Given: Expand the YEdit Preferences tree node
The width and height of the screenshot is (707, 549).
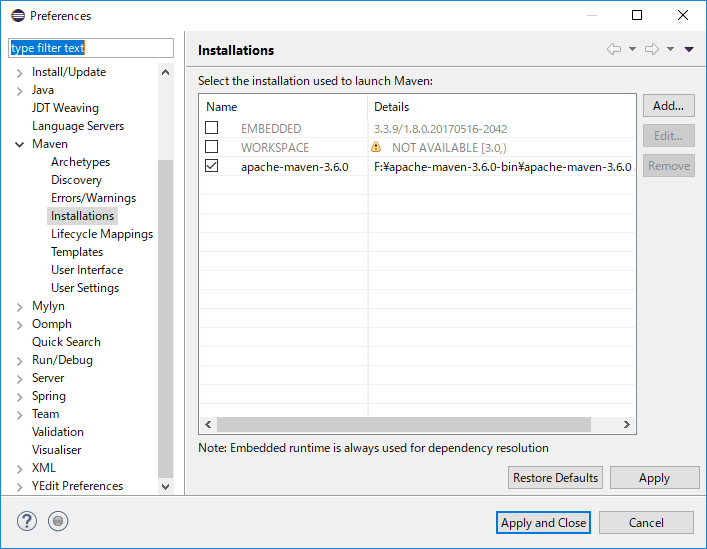Looking at the screenshot, I should [19, 487].
